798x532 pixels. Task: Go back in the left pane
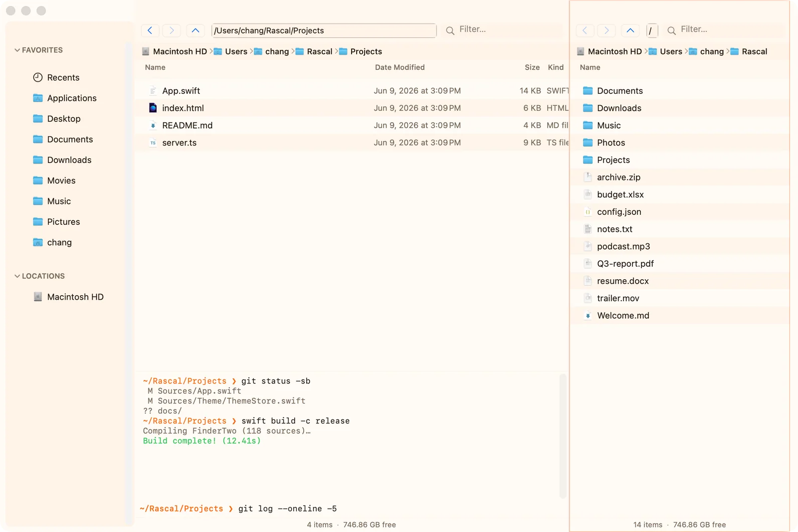click(x=150, y=30)
